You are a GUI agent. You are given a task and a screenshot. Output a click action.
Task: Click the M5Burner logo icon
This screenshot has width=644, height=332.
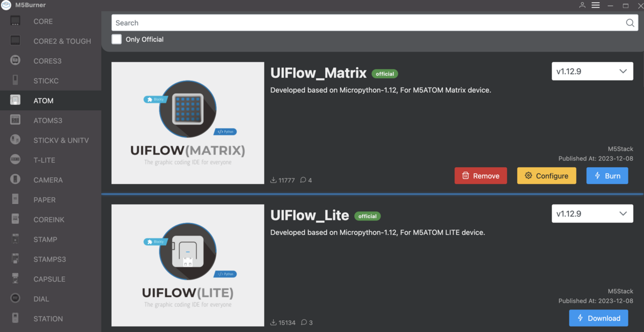pyautogui.click(x=6, y=5)
